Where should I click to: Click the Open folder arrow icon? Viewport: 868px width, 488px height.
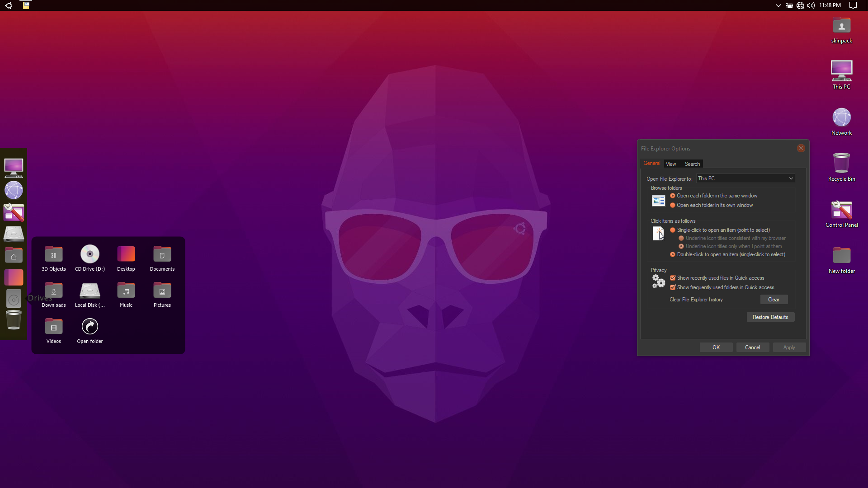(x=90, y=327)
